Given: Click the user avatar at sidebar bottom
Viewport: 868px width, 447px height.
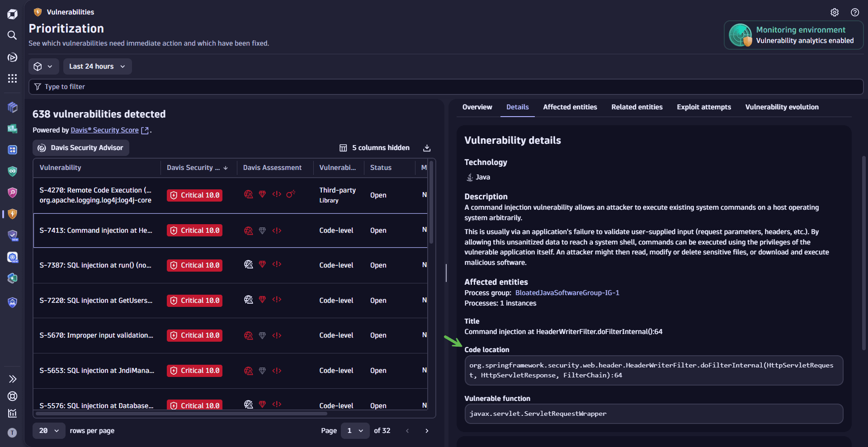Looking at the screenshot, I should [12, 433].
